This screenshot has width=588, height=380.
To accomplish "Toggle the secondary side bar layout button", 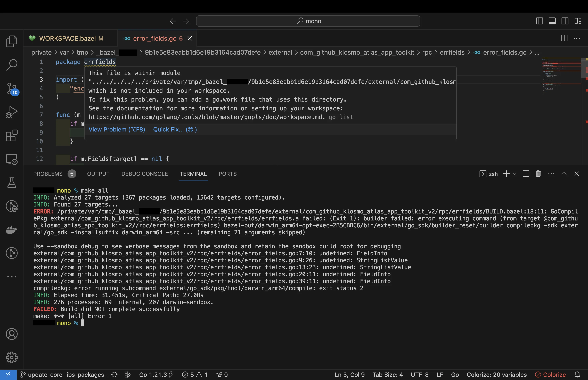I will (565, 21).
